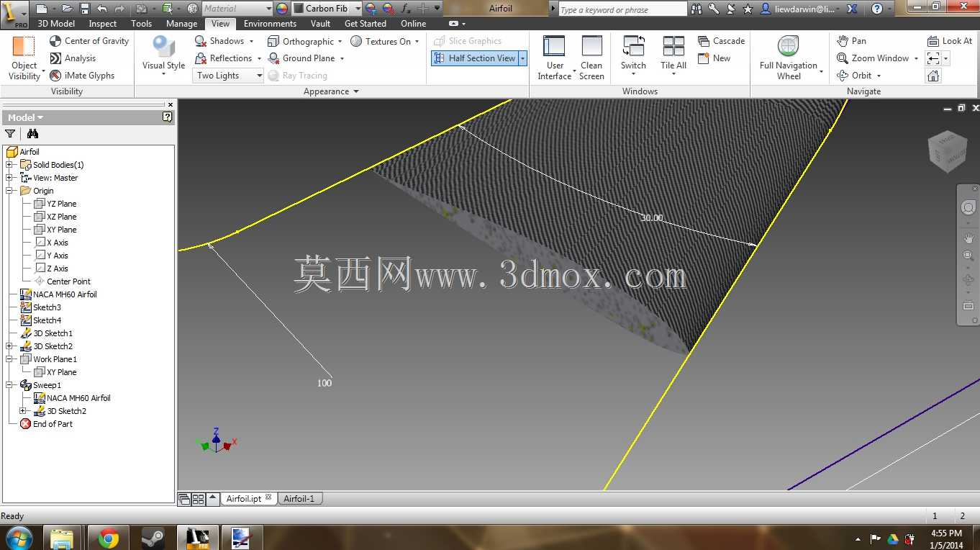Collapse the Work Plane1 node
Image resolution: width=980 pixels, height=550 pixels.
(9, 359)
